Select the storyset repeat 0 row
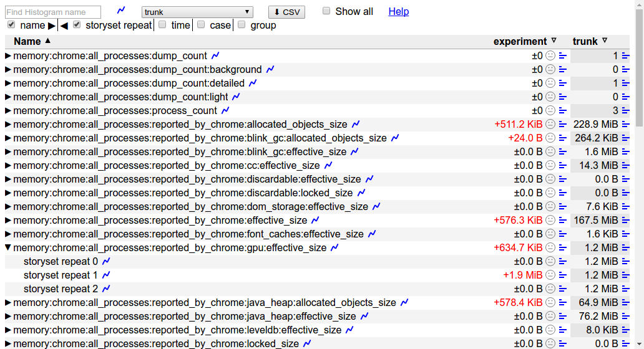 pos(61,261)
